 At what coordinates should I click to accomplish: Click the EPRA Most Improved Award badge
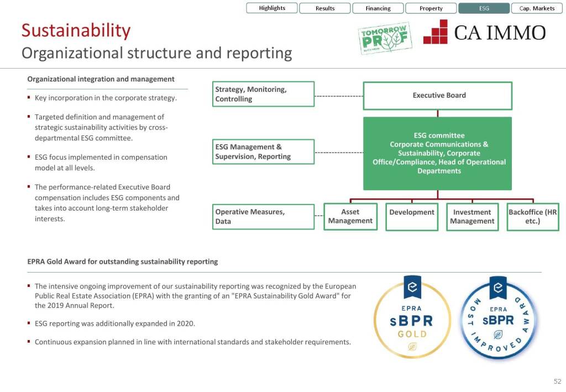tap(498, 318)
